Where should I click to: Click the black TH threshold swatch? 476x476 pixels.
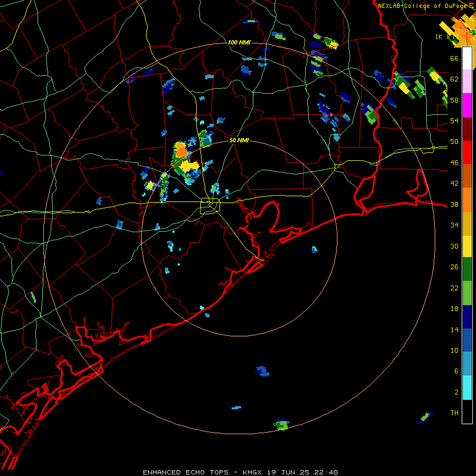point(467,411)
